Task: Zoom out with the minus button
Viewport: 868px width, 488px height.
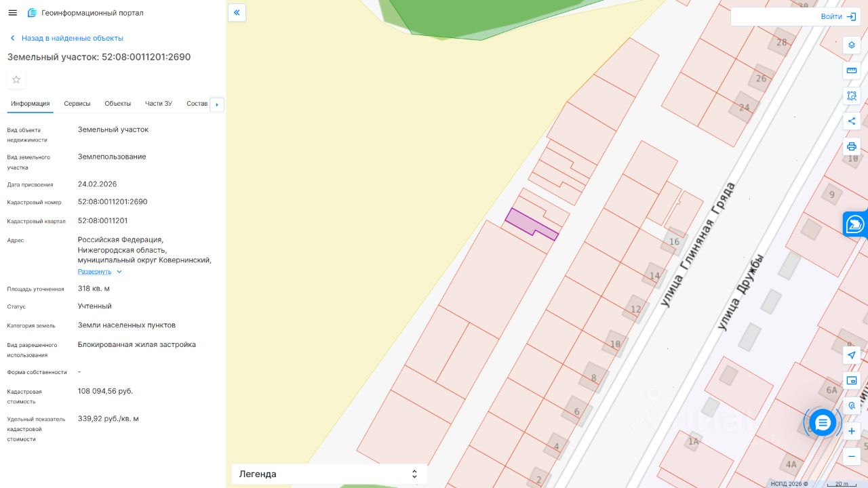Action: tap(852, 456)
